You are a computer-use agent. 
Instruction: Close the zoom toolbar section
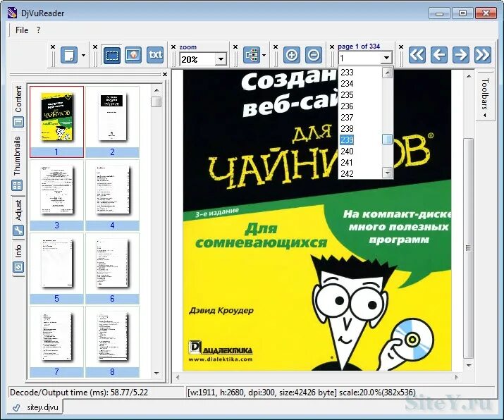[x=173, y=47]
